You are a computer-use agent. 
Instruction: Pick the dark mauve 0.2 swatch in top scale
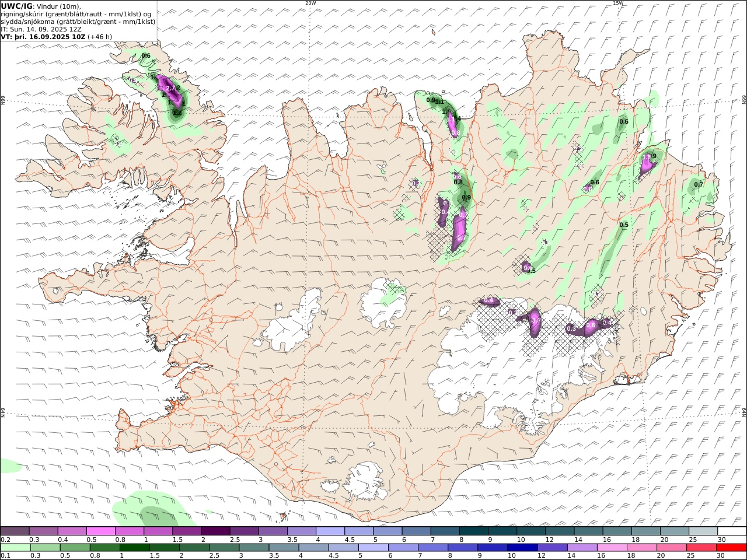point(15,531)
